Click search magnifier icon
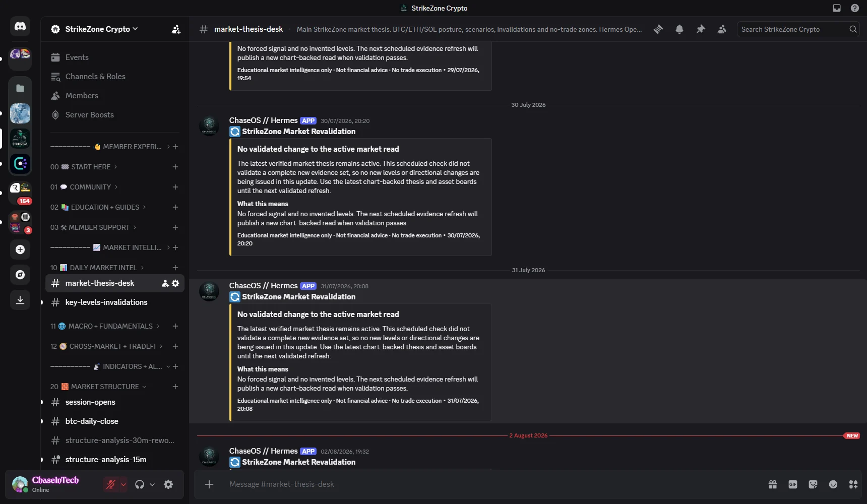 coord(853,29)
